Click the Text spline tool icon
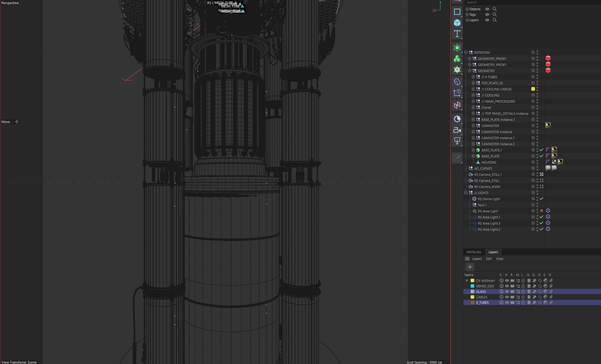 pos(457,34)
